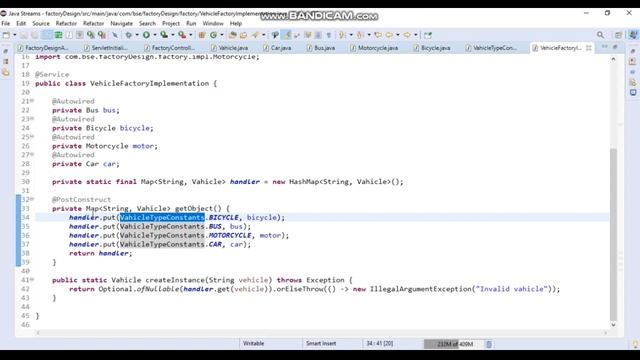Switch to the Bus.java tab
Screen dimensions: 640x360
click(x=321, y=48)
